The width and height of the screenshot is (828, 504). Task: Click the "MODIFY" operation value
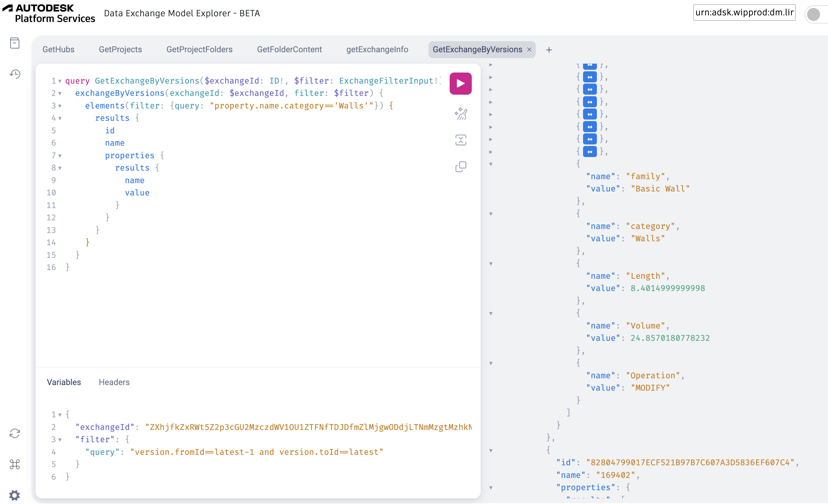650,388
